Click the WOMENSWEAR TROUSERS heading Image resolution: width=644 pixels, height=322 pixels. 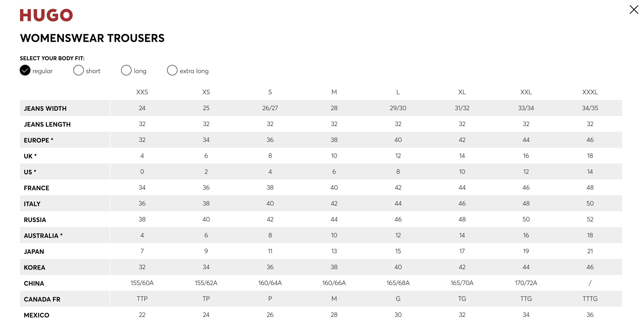(x=92, y=38)
